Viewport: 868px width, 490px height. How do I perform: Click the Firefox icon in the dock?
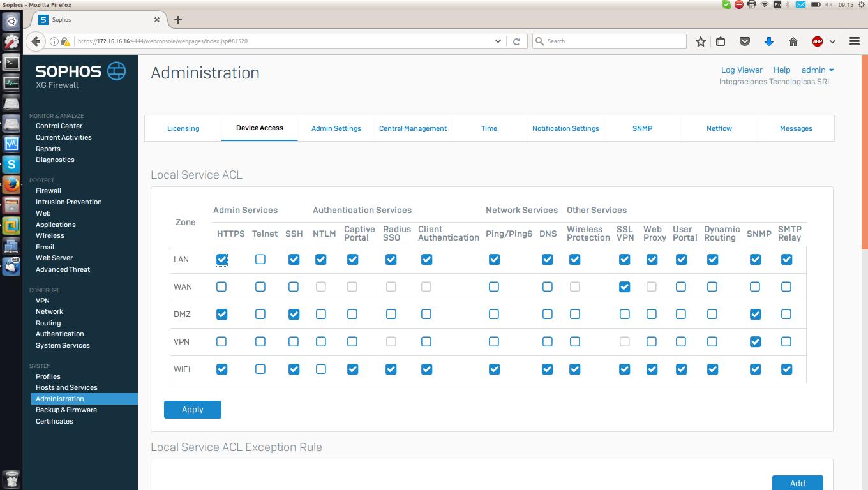point(11,185)
